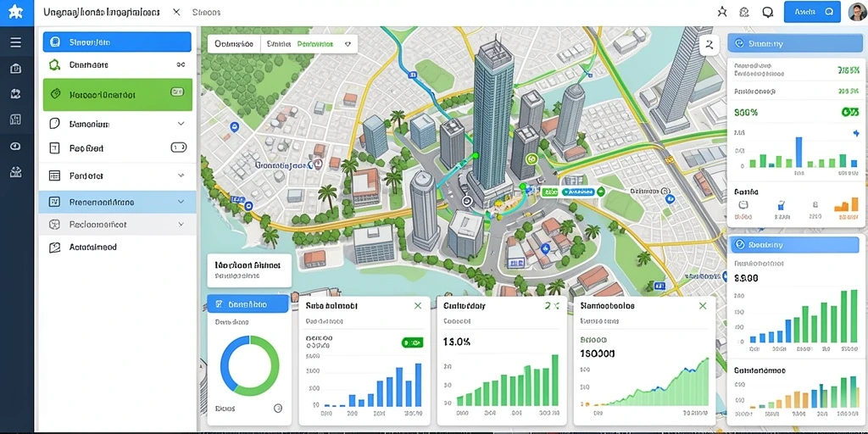Image resolution: width=868 pixels, height=434 pixels.
Task: Select the last row in the left panel
Action: point(117,247)
